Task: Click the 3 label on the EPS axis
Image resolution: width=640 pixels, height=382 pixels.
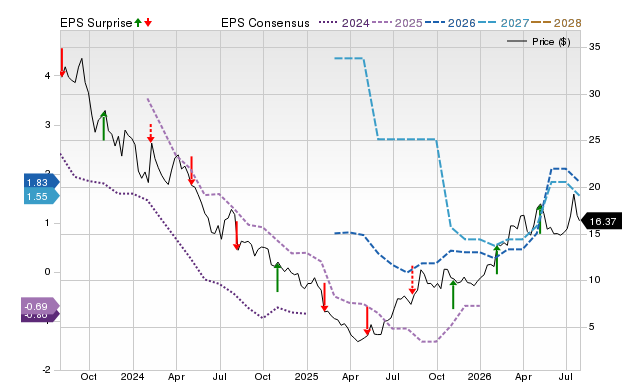Action: 48,125
